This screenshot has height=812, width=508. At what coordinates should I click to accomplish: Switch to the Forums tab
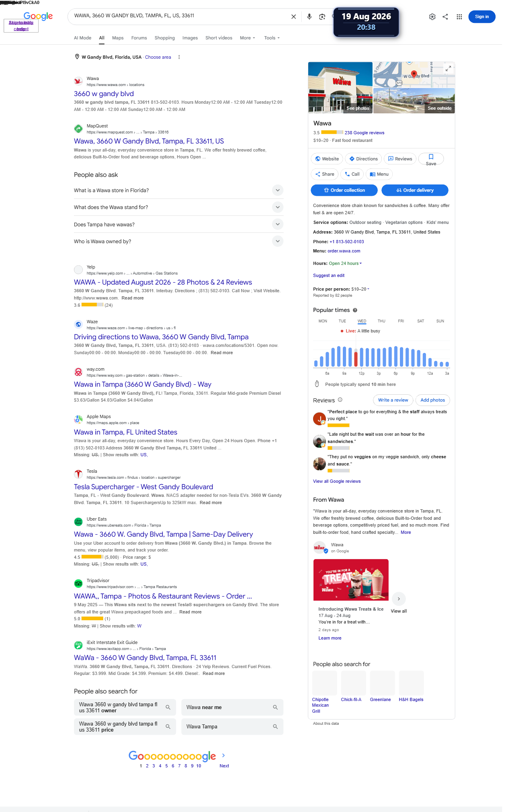click(139, 38)
